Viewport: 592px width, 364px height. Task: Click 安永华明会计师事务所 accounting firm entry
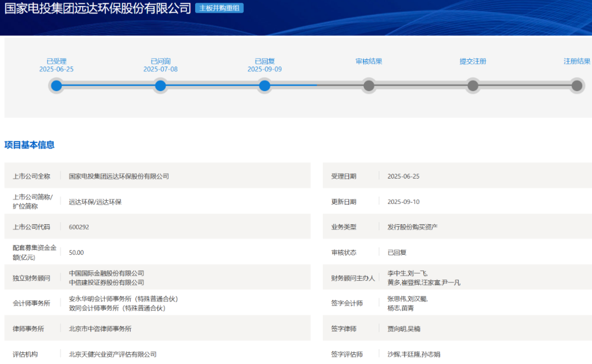click(123, 299)
